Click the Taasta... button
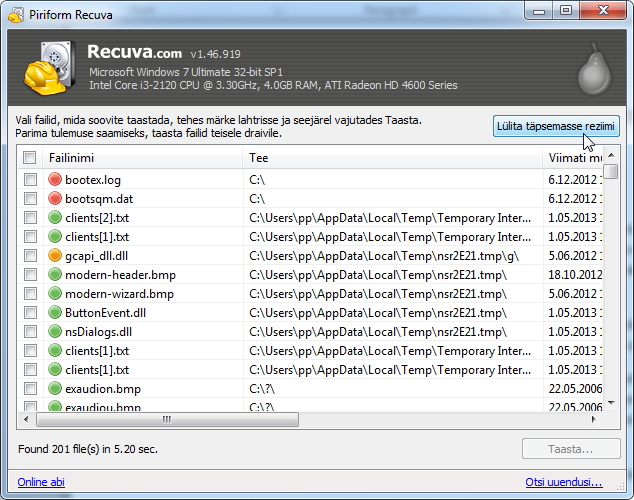Image resolution: width=634 pixels, height=500 pixels. pyautogui.click(x=571, y=449)
